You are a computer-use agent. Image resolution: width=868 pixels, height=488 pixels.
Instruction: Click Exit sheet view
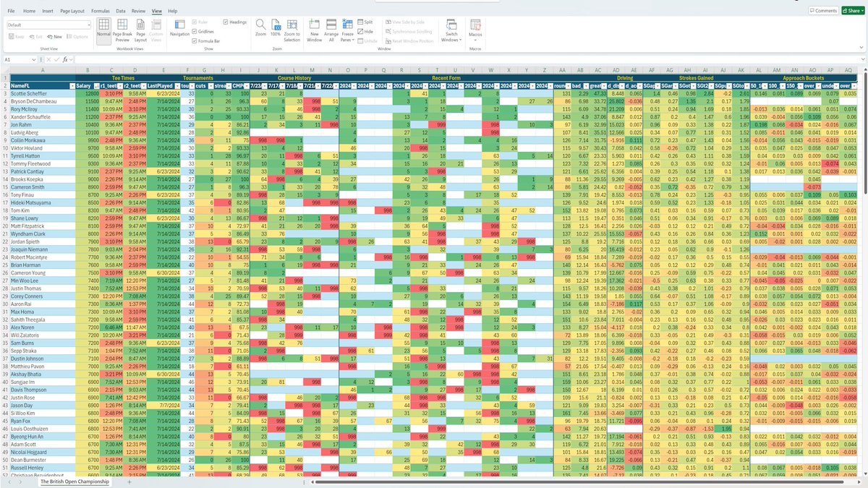pos(35,36)
